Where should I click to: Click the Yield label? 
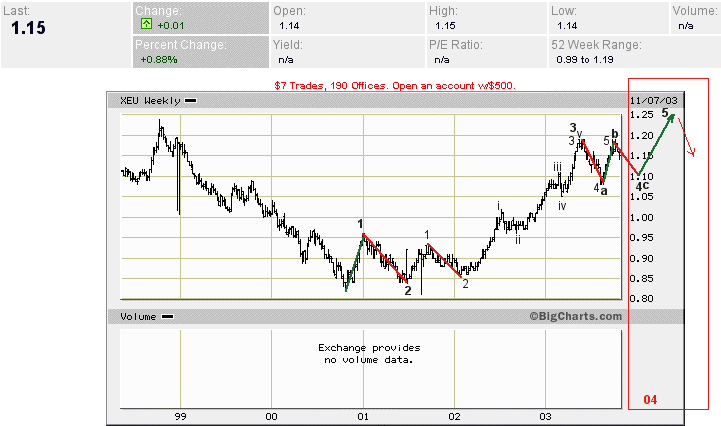288,45
